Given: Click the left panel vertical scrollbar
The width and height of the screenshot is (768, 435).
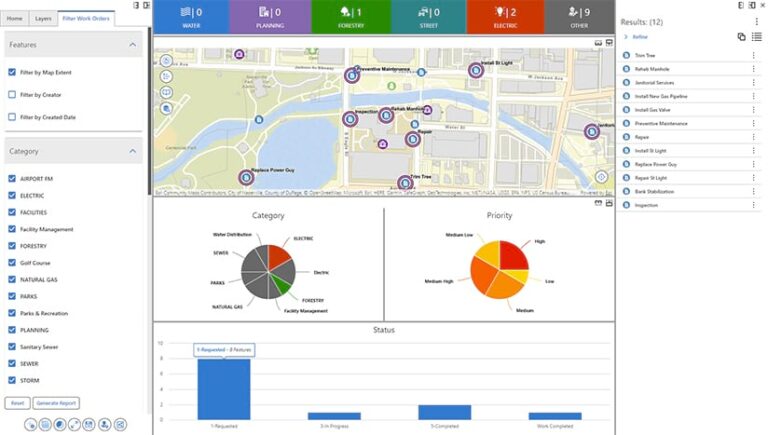Looking at the screenshot, I should click(149, 110).
